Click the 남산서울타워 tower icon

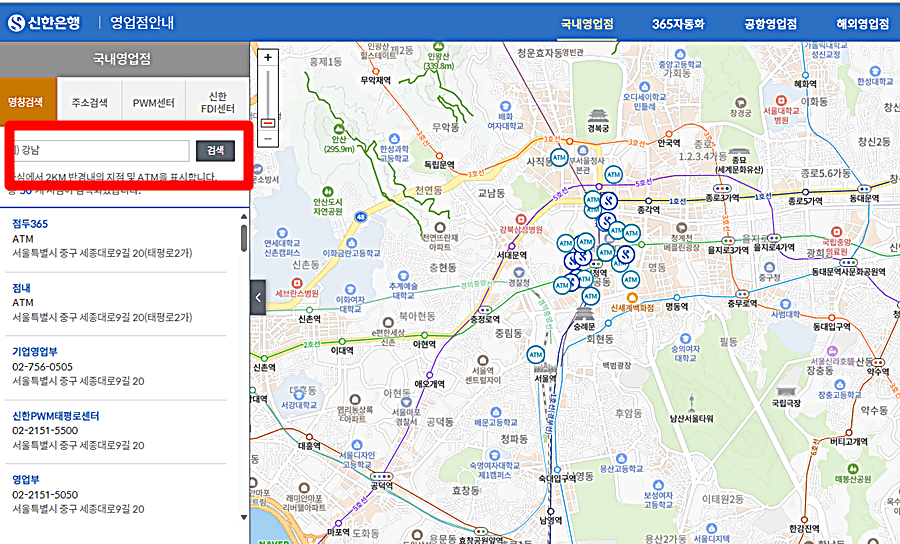[x=692, y=403]
